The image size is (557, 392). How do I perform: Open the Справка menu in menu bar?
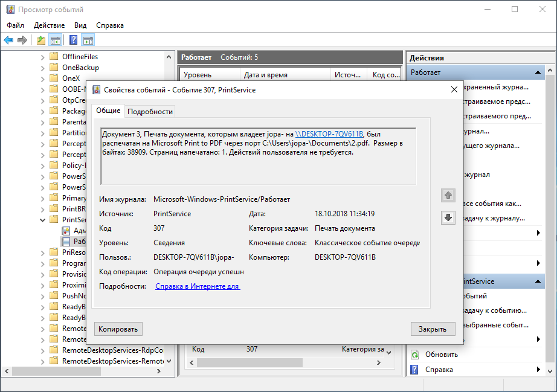coord(110,25)
